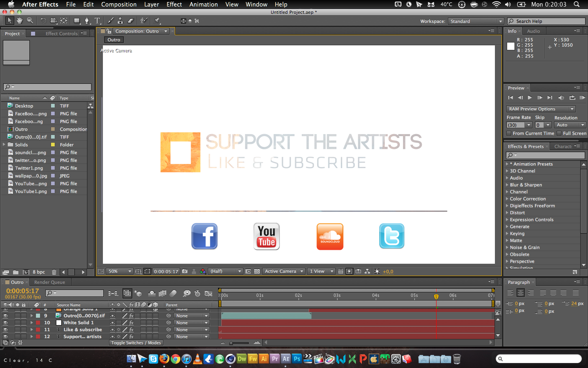Select the Clone Stamp tool

click(x=120, y=20)
